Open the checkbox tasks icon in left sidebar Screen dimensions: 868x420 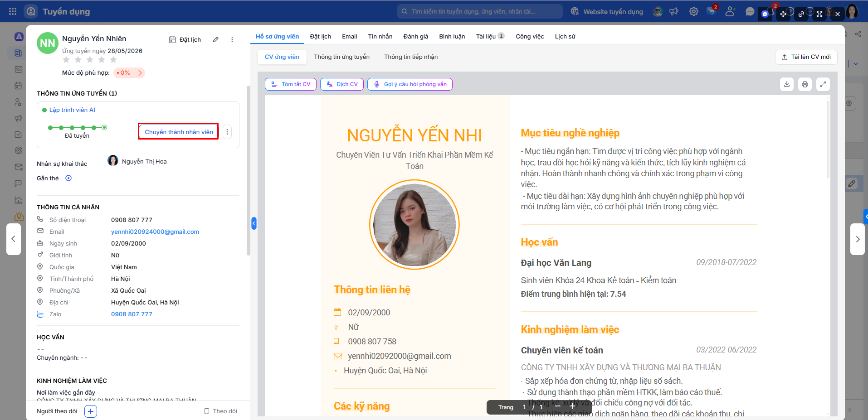tap(18, 135)
